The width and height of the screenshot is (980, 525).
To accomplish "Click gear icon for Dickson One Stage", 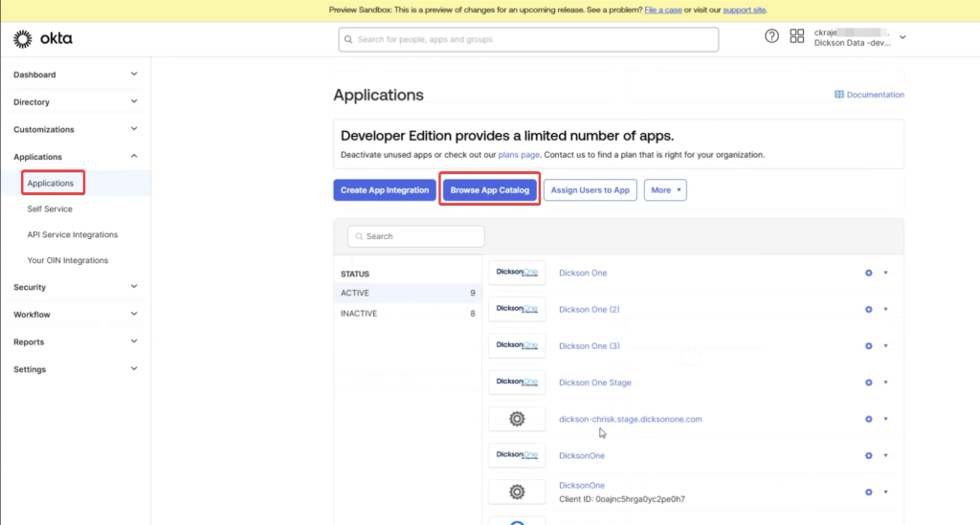I will pyautogui.click(x=869, y=383).
